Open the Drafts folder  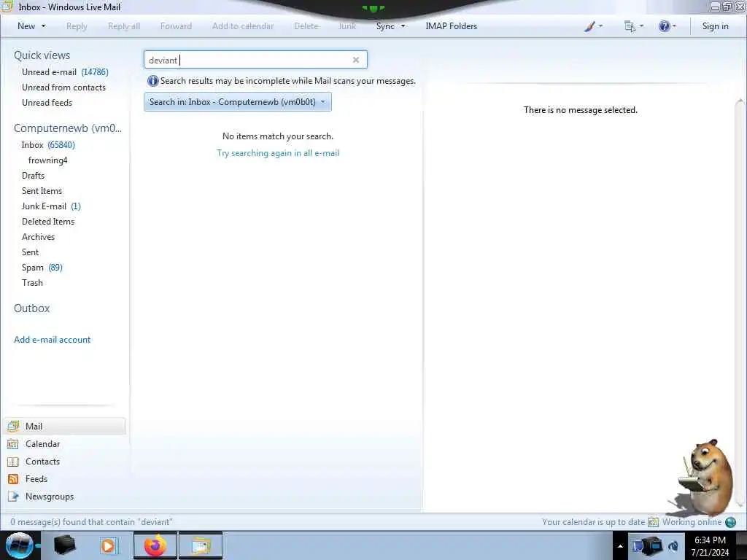[x=33, y=176]
